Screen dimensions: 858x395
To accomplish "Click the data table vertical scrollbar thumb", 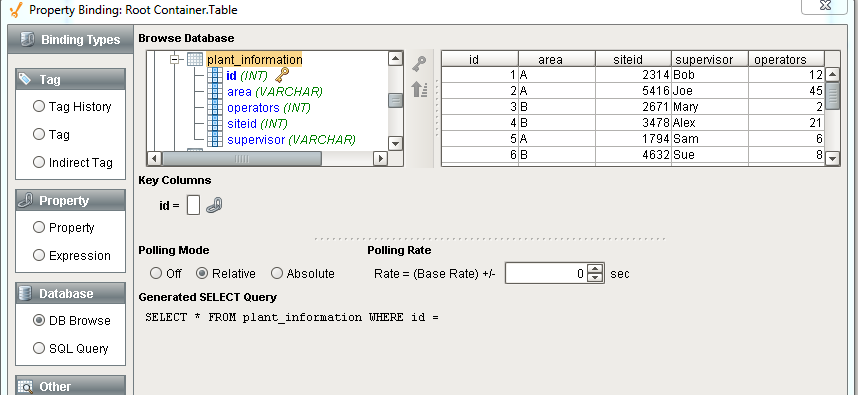I will [832, 96].
